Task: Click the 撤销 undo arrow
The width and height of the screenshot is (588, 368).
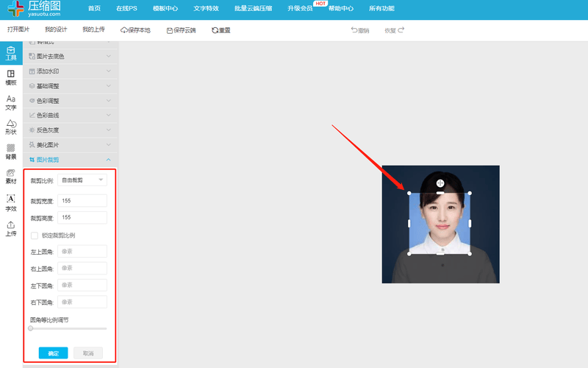Action: point(354,29)
